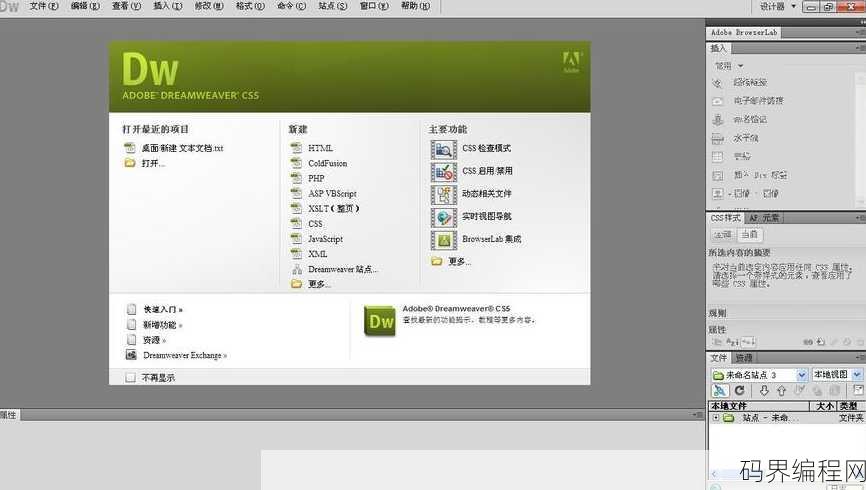Show CSS properties in list view
This screenshot has width=866, height=490.
click(x=732, y=342)
